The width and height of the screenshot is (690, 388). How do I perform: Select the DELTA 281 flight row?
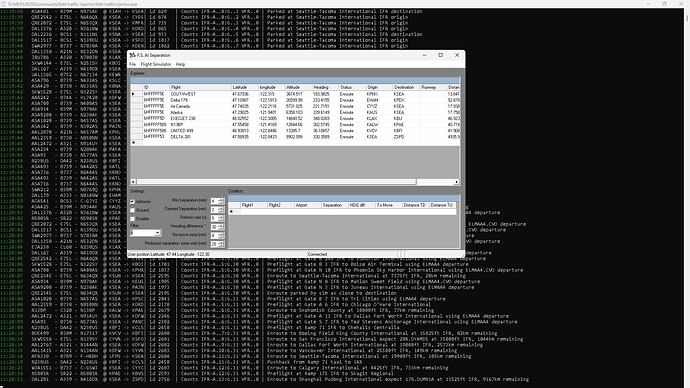(x=295, y=137)
